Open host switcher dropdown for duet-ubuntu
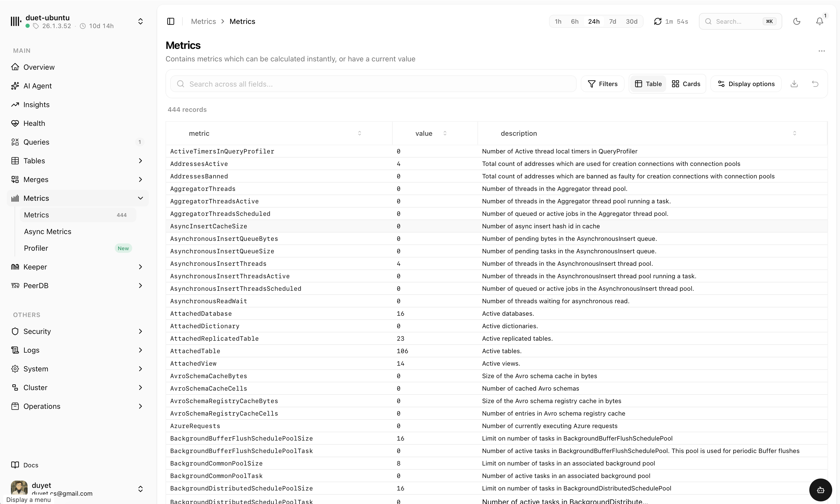Image resolution: width=840 pixels, height=504 pixels. (x=140, y=21)
